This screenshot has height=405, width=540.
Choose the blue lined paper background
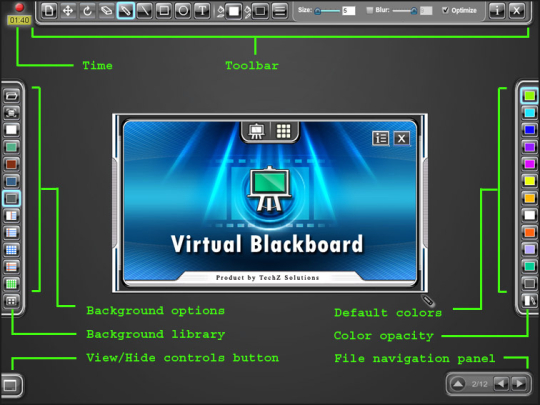11,233
